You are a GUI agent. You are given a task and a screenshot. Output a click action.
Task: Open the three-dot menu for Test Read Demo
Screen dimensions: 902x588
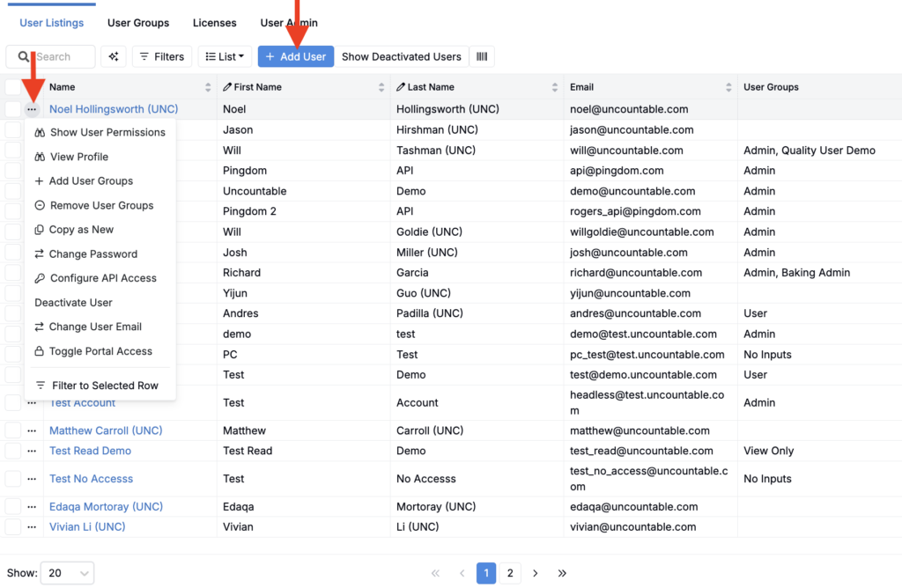point(32,451)
